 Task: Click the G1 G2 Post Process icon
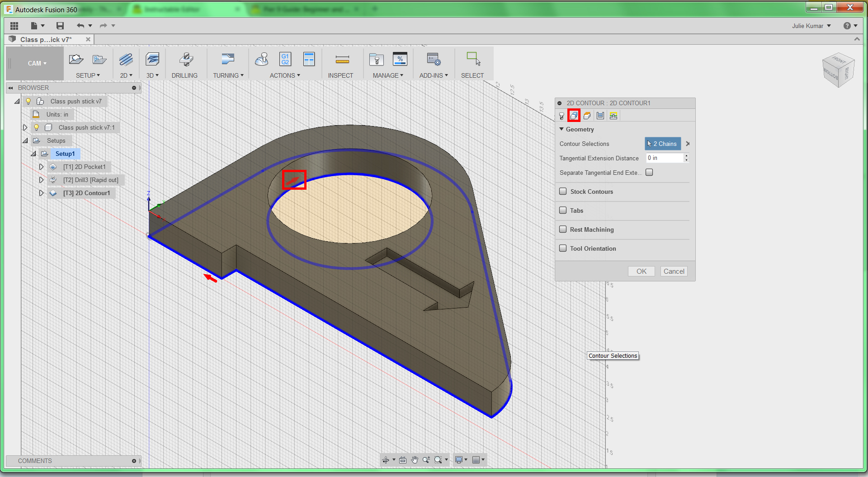pos(285,59)
